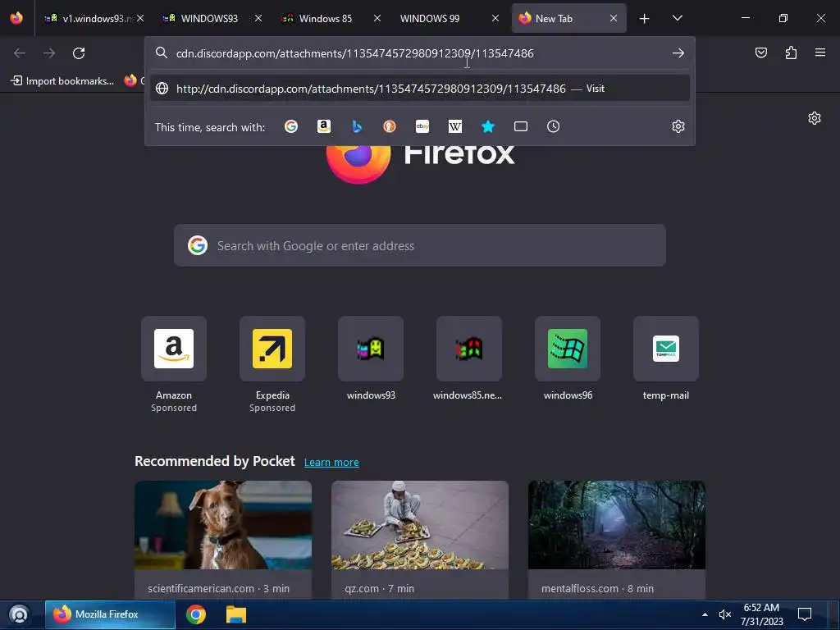Image resolution: width=840 pixels, height=630 pixels.
Task: Click the Import bookmarks button
Action: coord(62,81)
